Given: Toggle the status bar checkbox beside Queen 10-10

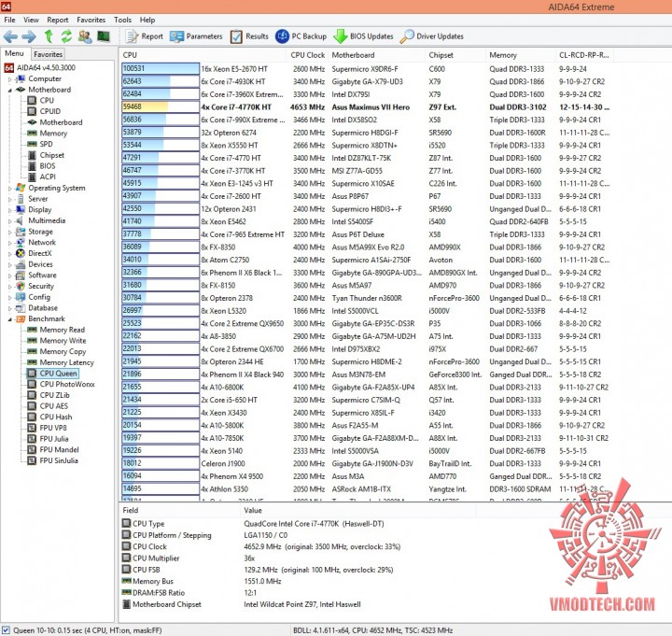Looking at the screenshot, I should [6, 630].
